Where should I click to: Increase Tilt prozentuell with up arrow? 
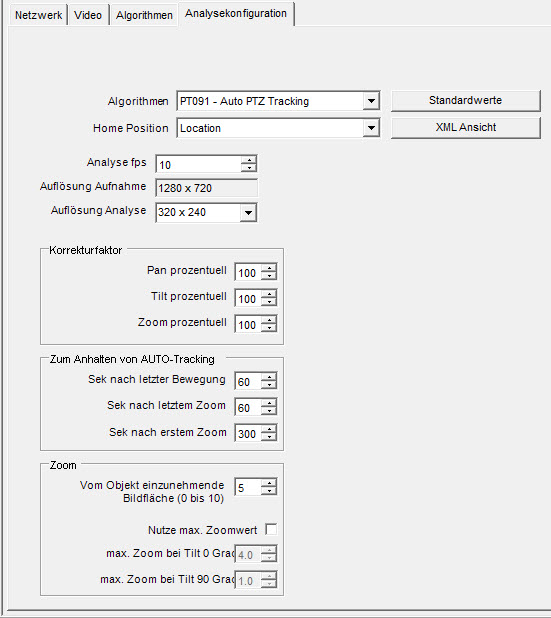coord(269,294)
